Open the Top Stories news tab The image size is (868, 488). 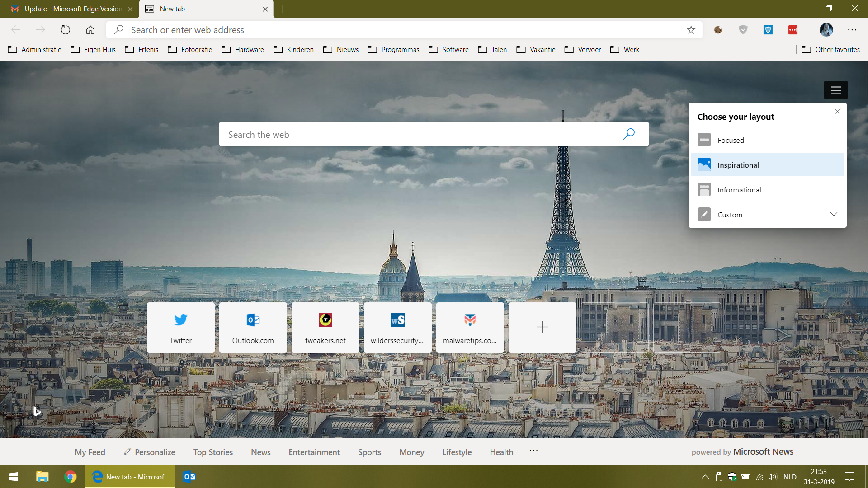[213, 452]
